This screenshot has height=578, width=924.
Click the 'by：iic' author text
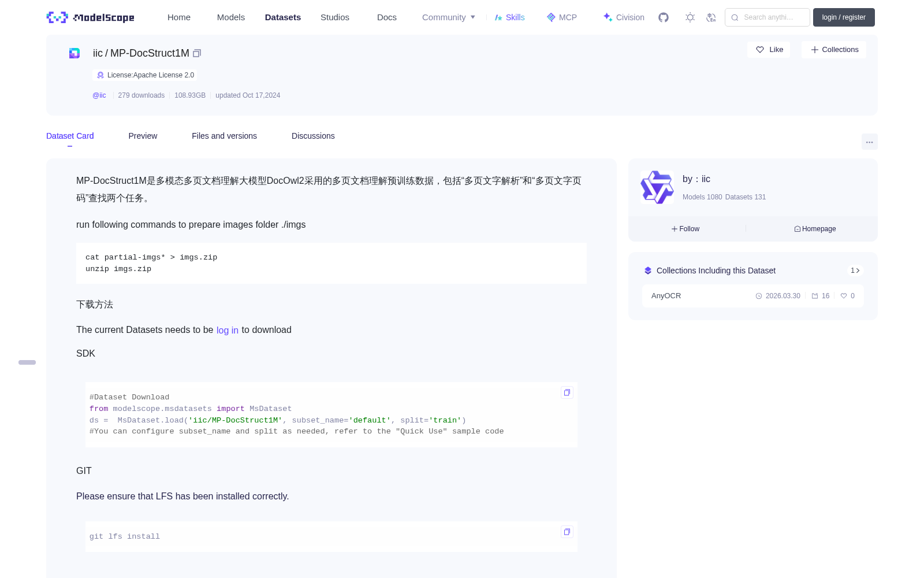click(696, 179)
